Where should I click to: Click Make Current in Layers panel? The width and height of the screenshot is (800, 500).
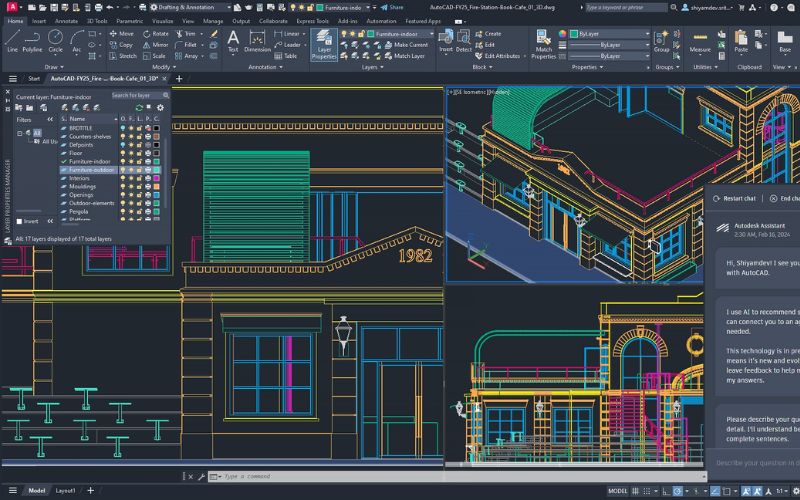pos(409,45)
